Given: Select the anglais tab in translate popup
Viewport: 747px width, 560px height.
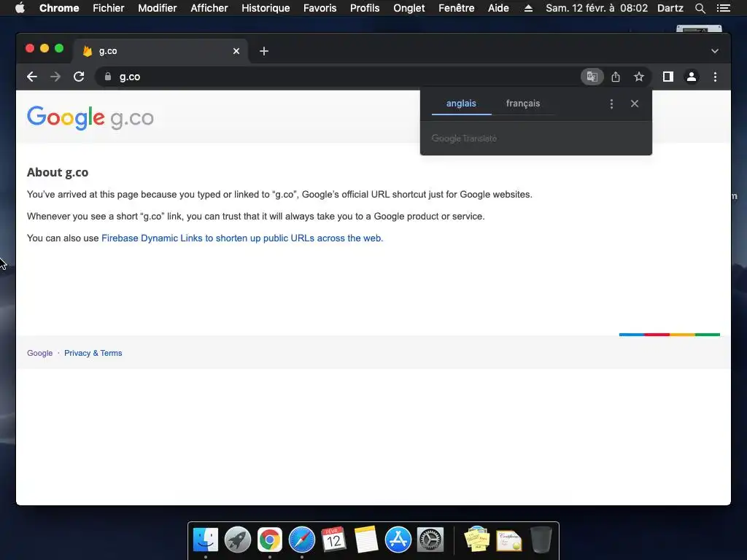Looking at the screenshot, I should click(x=461, y=104).
